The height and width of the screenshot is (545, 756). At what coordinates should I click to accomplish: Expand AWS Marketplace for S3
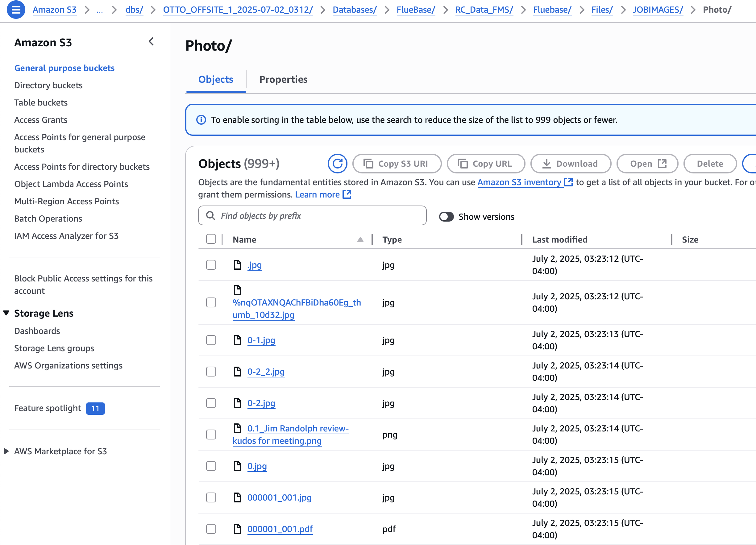6,451
